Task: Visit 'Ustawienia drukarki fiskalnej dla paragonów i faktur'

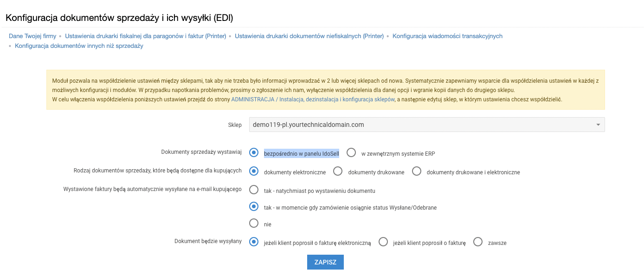Action: 146,36
